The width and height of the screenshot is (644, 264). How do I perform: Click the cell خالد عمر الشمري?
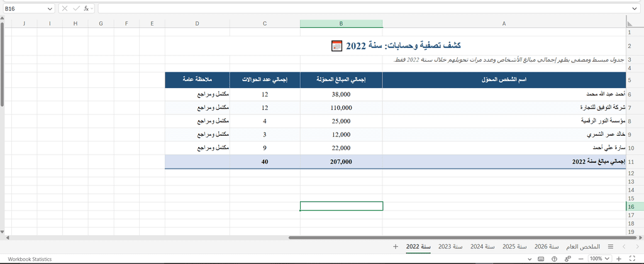click(x=504, y=135)
